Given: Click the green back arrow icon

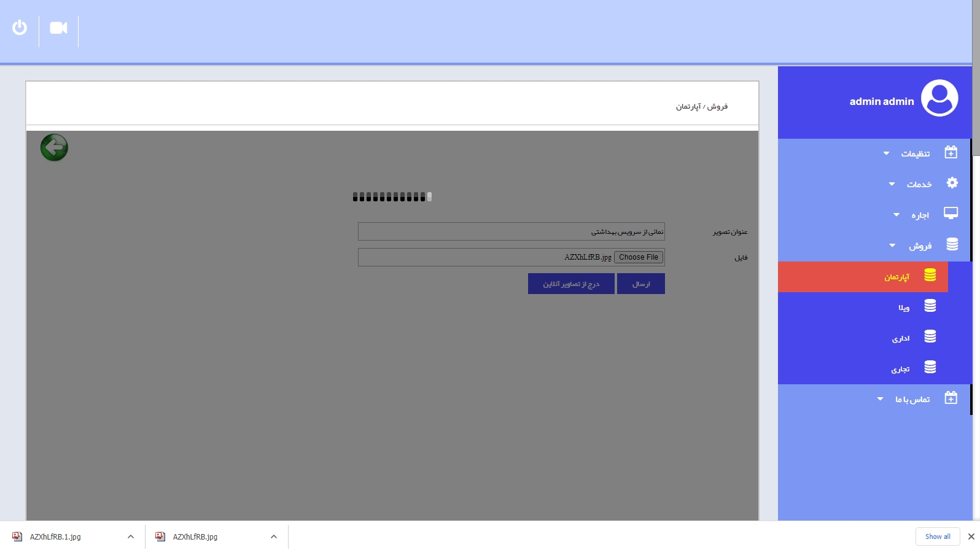Looking at the screenshot, I should (54, 147).
